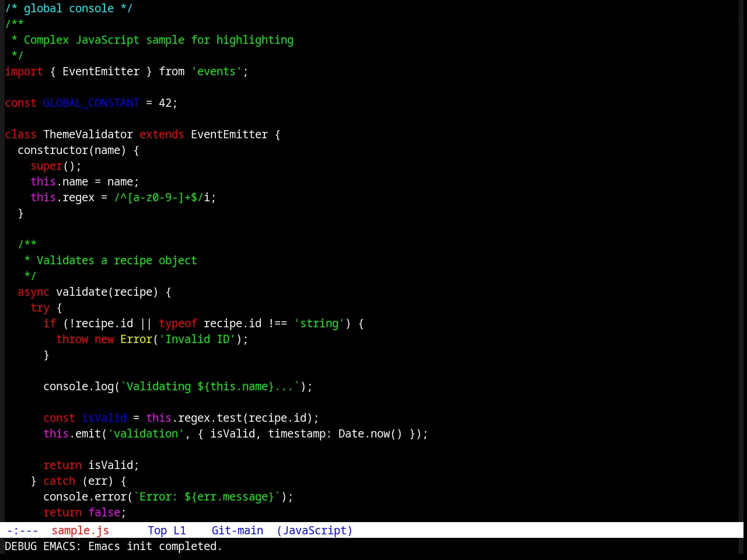747x560 pixels.
Task: Click the L1 line number indicator
Action: coord(180,530)
